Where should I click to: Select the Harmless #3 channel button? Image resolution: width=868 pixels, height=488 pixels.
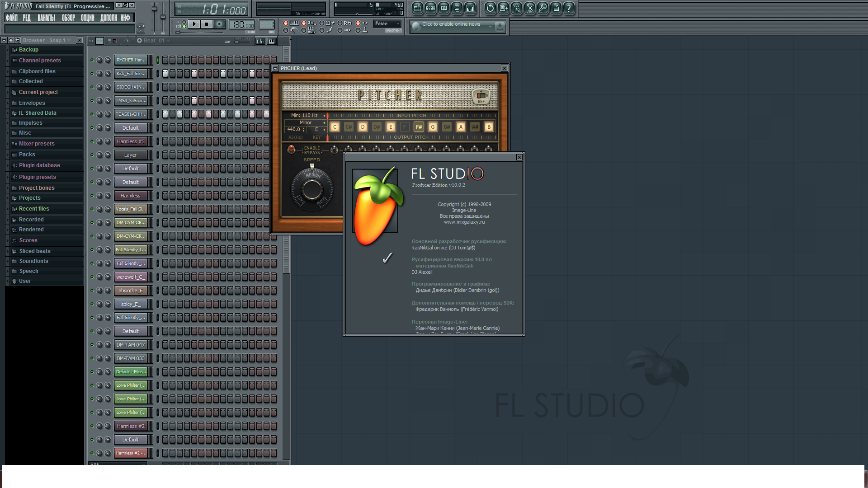coord(131,141)
